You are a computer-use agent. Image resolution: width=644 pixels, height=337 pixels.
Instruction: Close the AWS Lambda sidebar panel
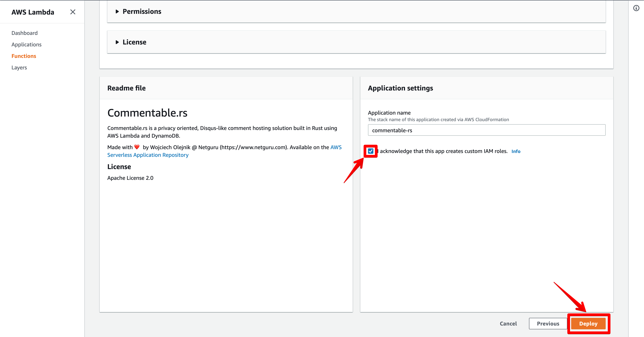(x=73, y=12)
